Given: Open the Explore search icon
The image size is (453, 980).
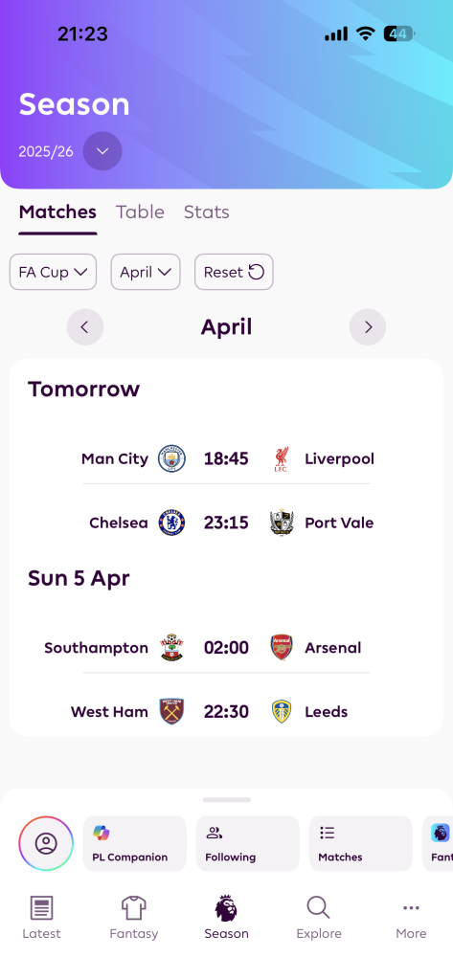Looking at the screenshot, I should [x=319, y=917].
